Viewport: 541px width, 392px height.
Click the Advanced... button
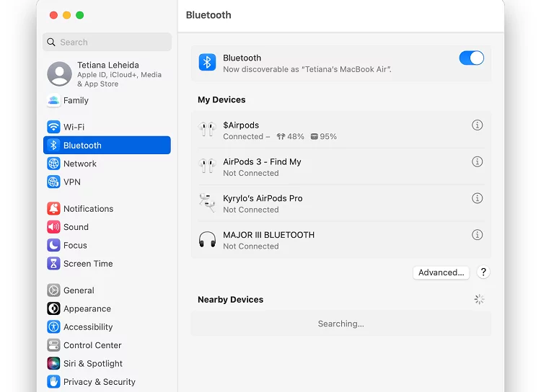[441, 272]
